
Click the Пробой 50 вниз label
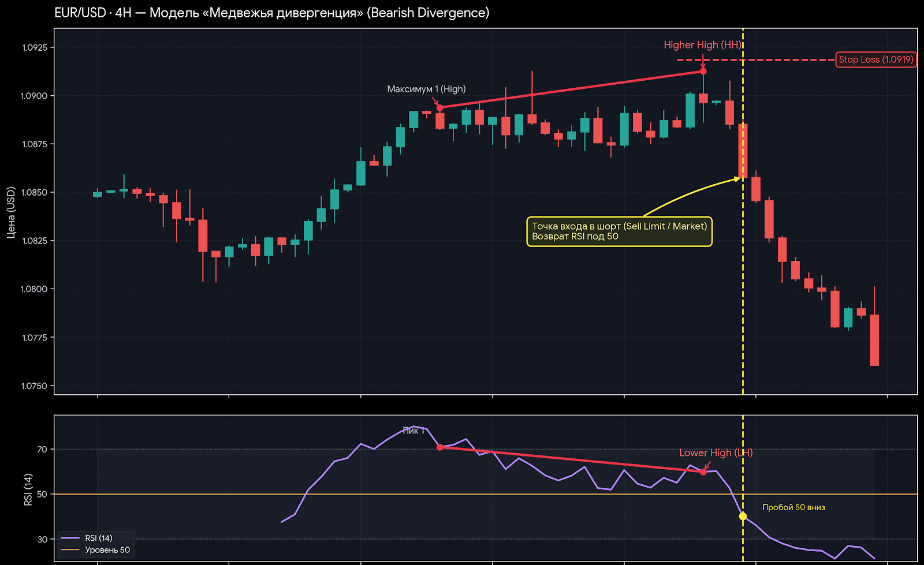point(793,507)
